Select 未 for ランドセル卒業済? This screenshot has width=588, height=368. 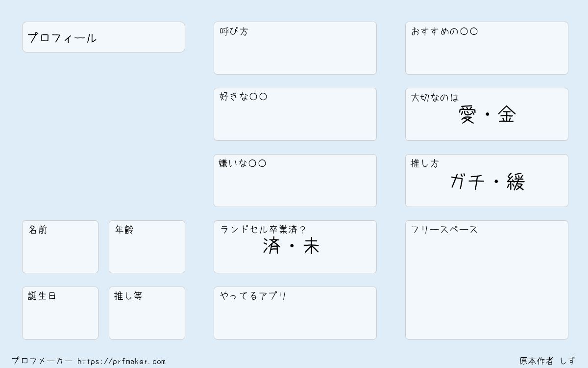pos(312,246)
